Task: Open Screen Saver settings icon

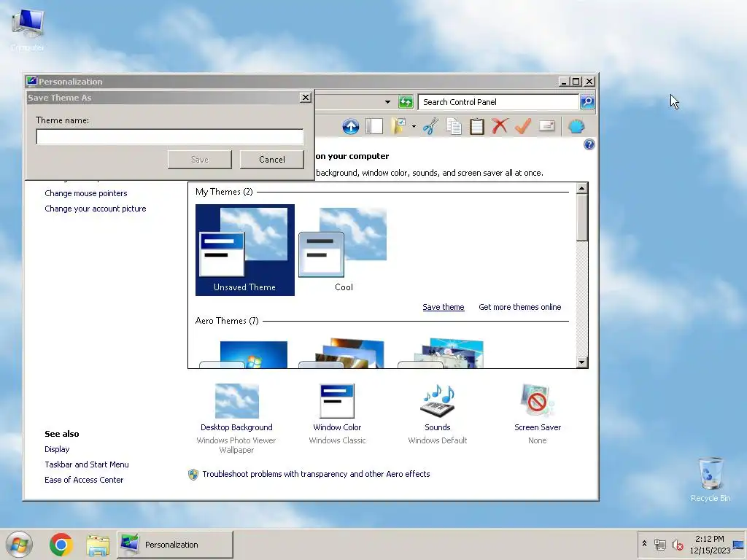Action: [538, 400]
